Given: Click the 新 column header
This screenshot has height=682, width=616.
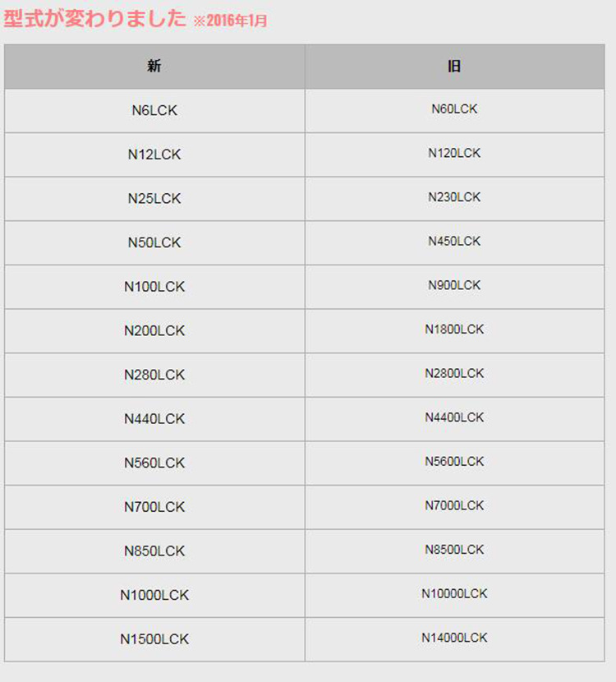Looking at the screenshot, I should [154, 67].
